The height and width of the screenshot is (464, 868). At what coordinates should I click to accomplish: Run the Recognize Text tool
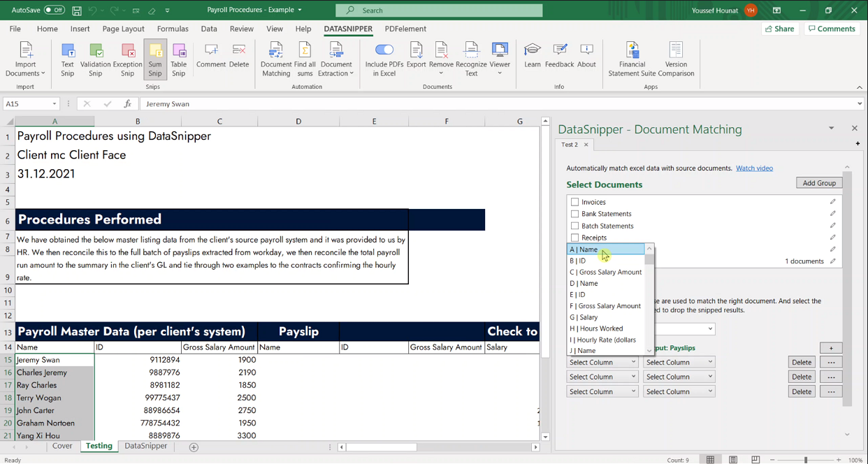coord(471,59)
